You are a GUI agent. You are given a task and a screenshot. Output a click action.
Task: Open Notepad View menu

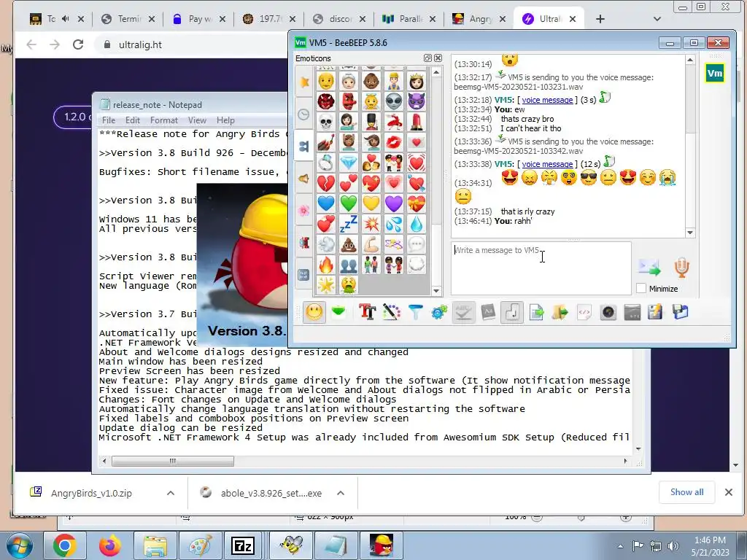pos(197,120)
